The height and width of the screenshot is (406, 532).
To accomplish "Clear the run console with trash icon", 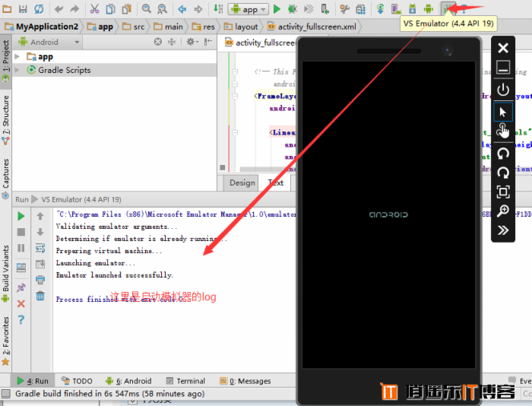I will pos(40,295).
